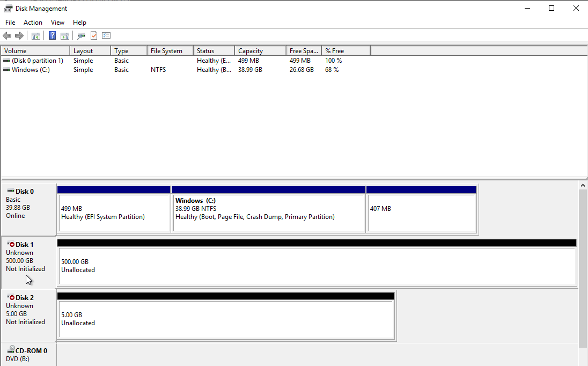Screen dimensions: 588x366
Task: Close the Disk Management window
Action: click(576, 8)
